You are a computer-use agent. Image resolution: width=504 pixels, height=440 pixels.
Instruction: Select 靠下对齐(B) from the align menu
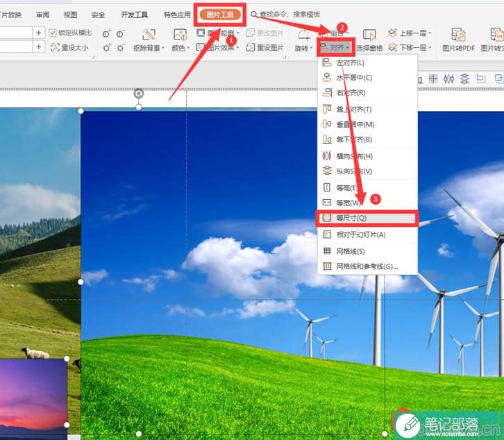[367, 139]
